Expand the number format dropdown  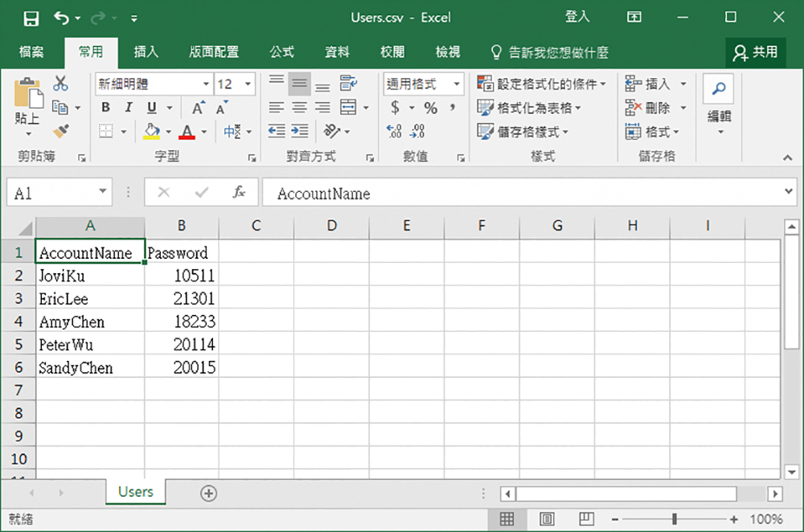457,84
